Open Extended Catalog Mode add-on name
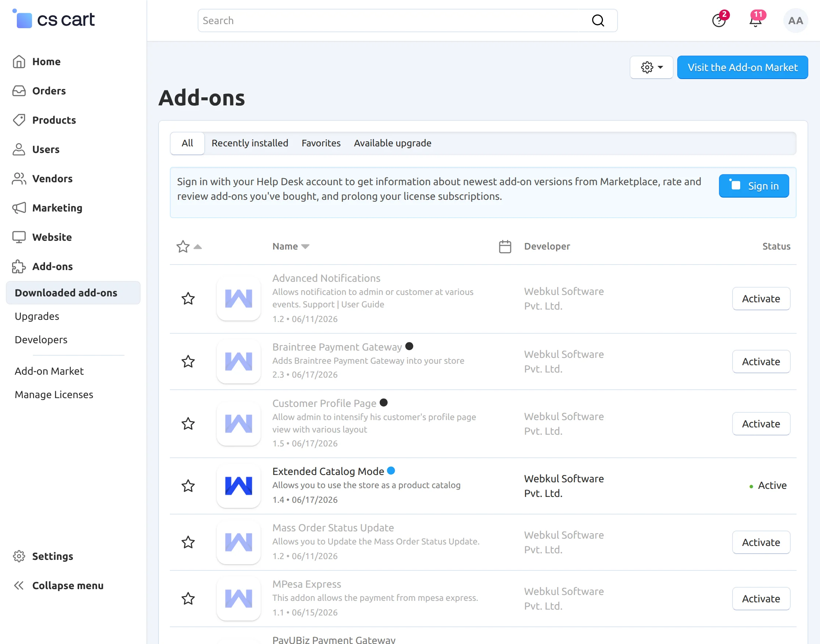Screen dimensions: 820x644 328,471
